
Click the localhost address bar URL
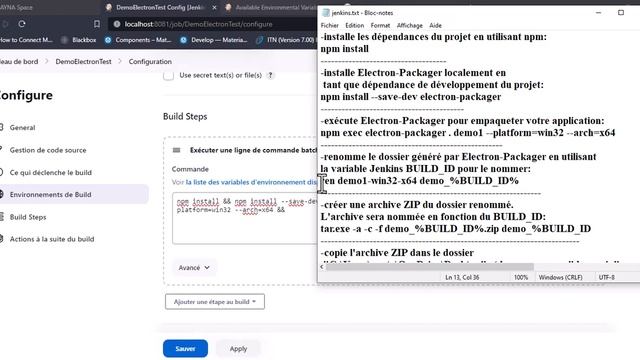pyautogui.click(x=198, y=24)
